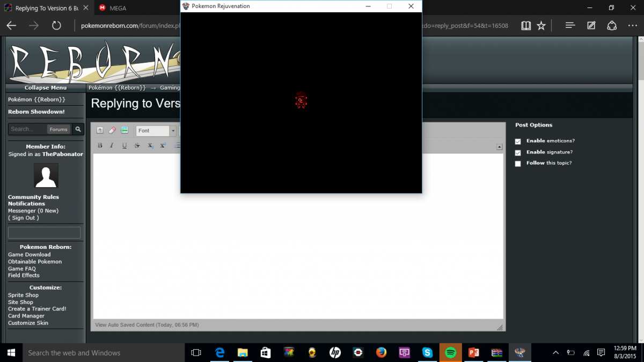Open File Explorer from taskbar
Image resolution: width=644 pixels, height=362 pixels.
tap(243, 352)
